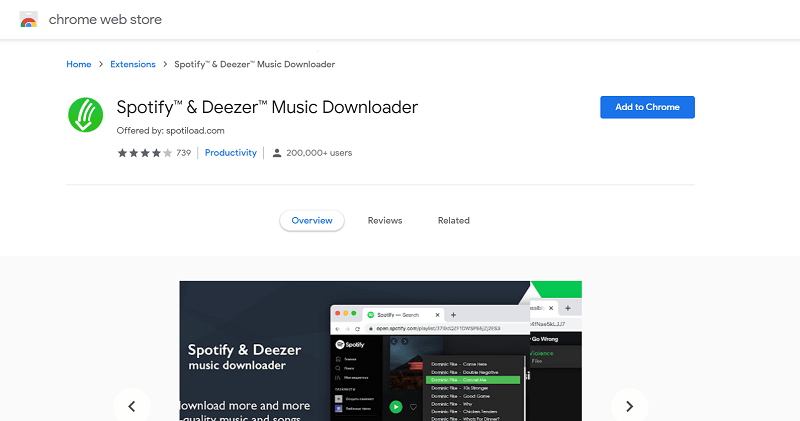This screenshot has width=800, height=421.
Task: Switch to the Reviews tab
Action: (x=385, y=220)
